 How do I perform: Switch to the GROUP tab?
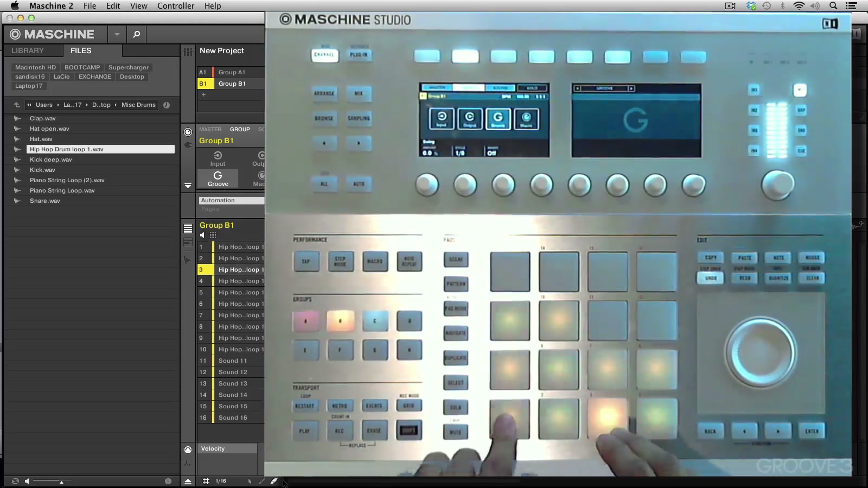click(240, 129)
